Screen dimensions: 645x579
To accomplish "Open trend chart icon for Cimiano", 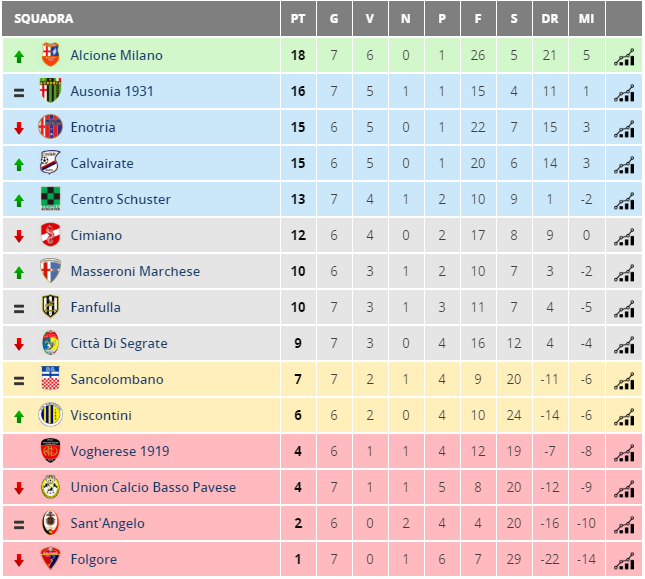I will point(624,237).
